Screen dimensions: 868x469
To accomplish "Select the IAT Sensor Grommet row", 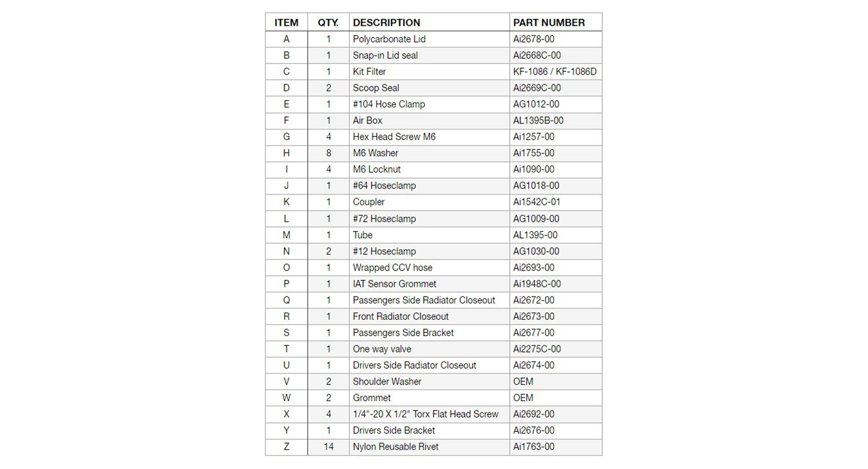I will [x=434, y=284].
